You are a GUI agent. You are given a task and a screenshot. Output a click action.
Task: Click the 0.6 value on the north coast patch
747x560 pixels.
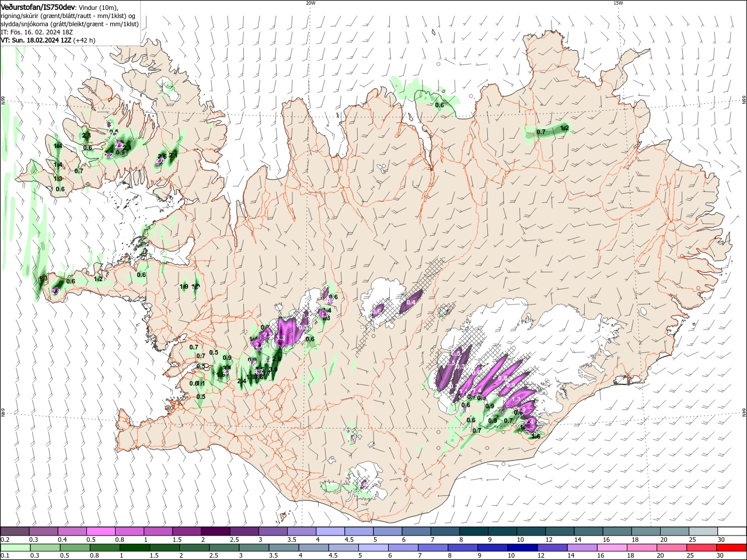coord(439,105)
